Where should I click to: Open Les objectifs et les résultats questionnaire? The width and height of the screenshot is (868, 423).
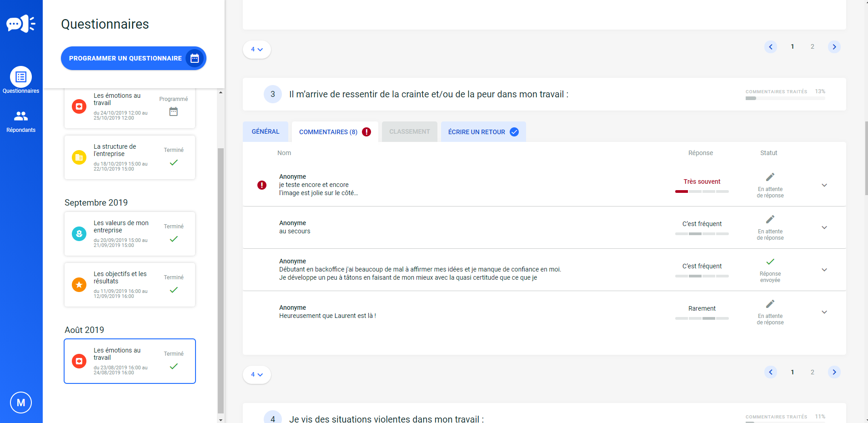tap(130, 285)
